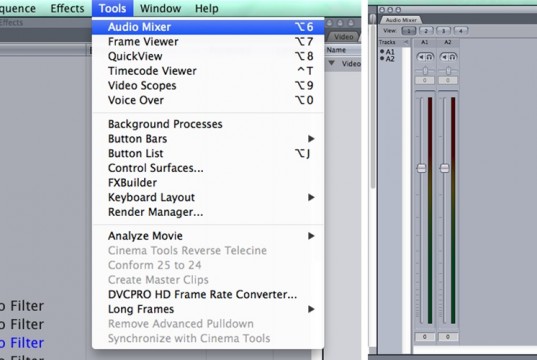
Task: Click the Tracks header label
Action: point(387,42)
